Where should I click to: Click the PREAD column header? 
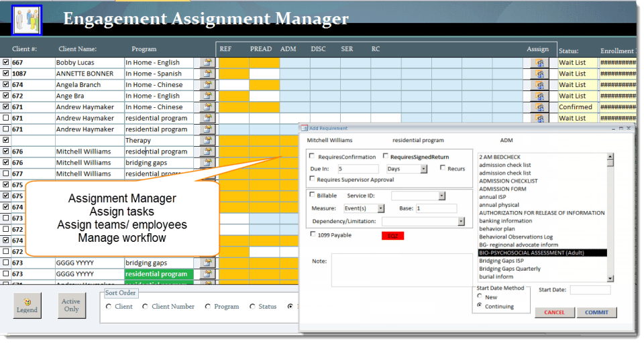pos(261,49)
